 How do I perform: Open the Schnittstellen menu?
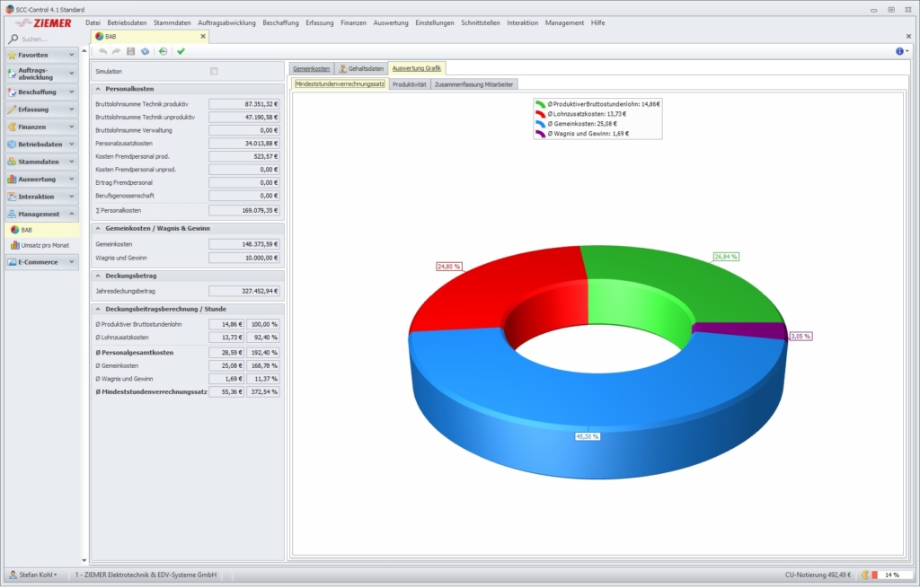481,22
